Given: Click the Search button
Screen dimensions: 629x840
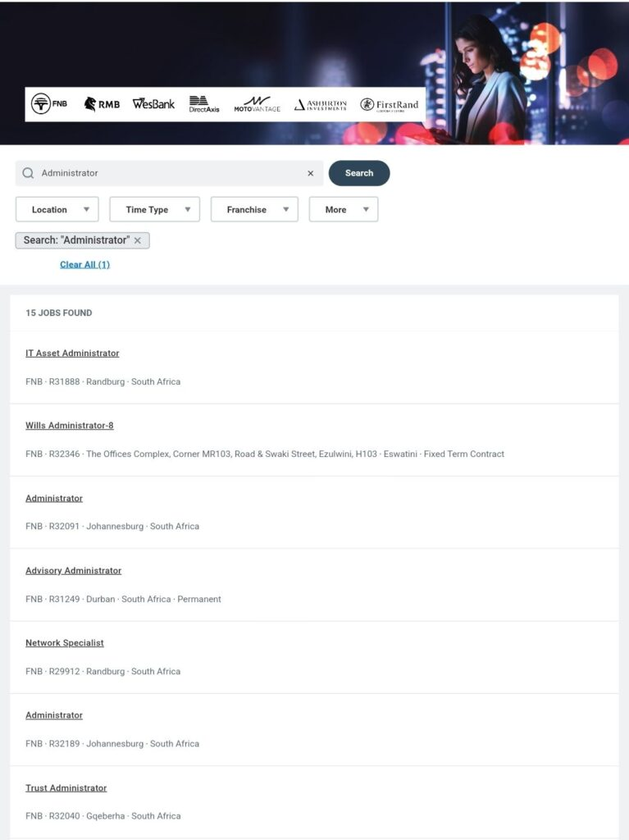Looking at the screenshot, I should click(x=359, y=173).
